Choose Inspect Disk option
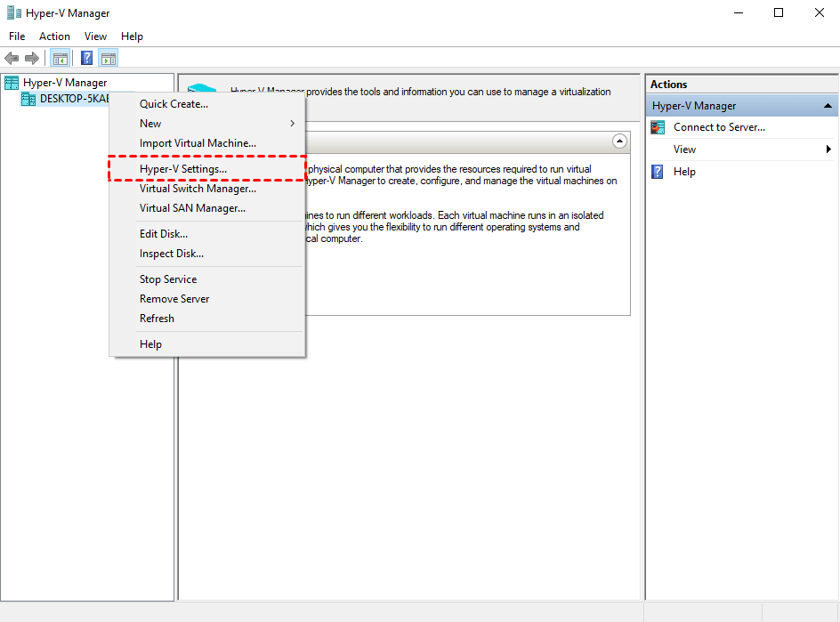Viewport: 840px width, 622px height. tap(206, 254)
